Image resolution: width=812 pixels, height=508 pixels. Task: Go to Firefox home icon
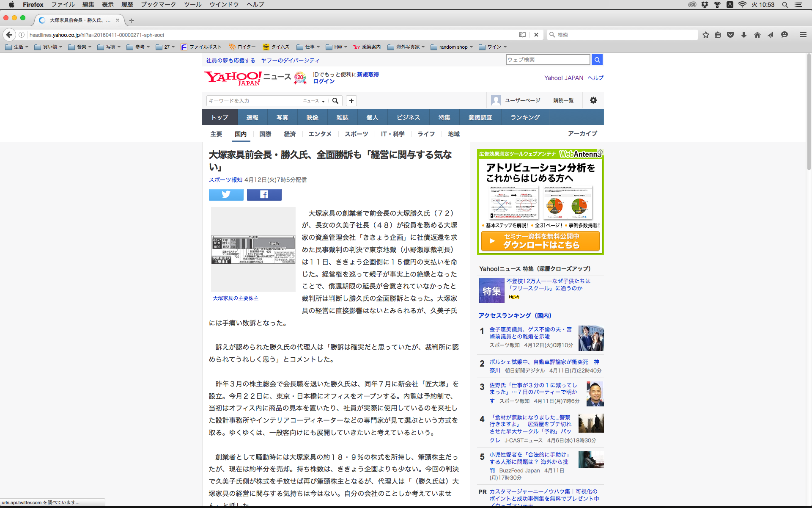coord(757,35)
